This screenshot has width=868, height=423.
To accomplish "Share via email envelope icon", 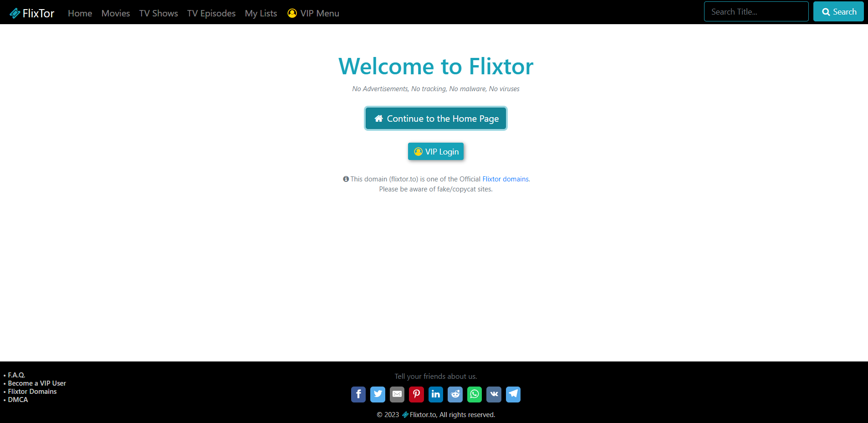I will tap(397, 394).
